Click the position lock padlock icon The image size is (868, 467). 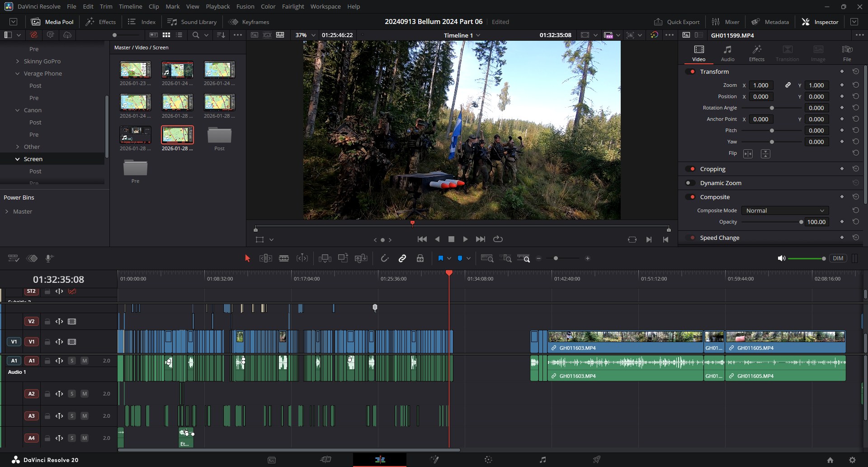(420, 258)
